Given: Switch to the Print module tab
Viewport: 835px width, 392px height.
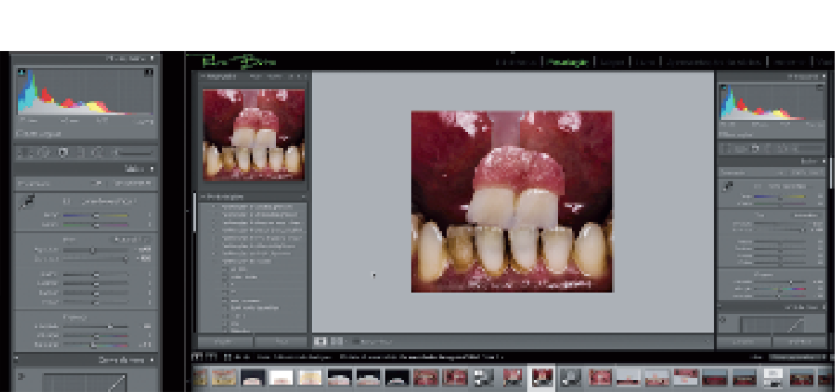Looking at the screenshot, I should (x=789, y=62).
